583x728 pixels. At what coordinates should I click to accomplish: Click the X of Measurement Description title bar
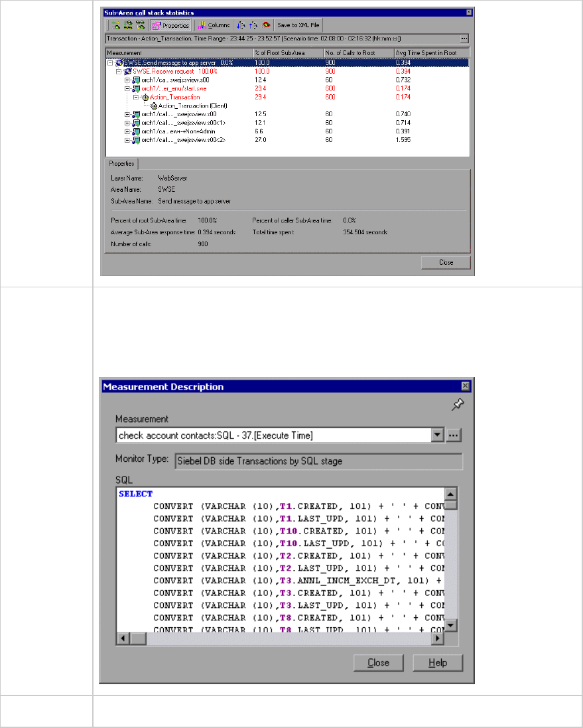466,386
